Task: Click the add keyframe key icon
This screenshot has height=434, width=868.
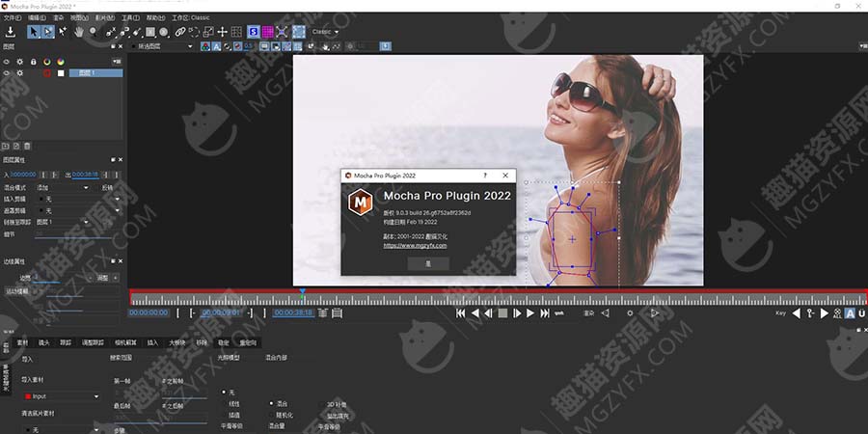Action: pos(810,313)
